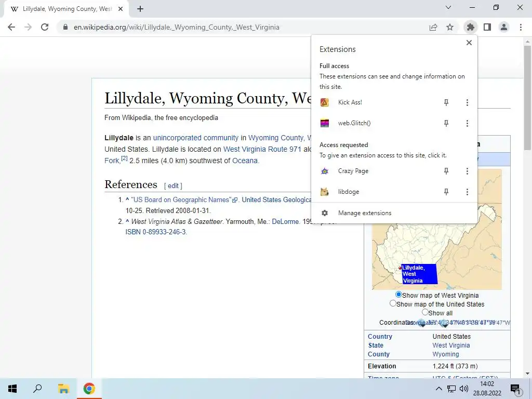Go back to the previous page
The height and width of the screenshot is (399, 532).
11,27
